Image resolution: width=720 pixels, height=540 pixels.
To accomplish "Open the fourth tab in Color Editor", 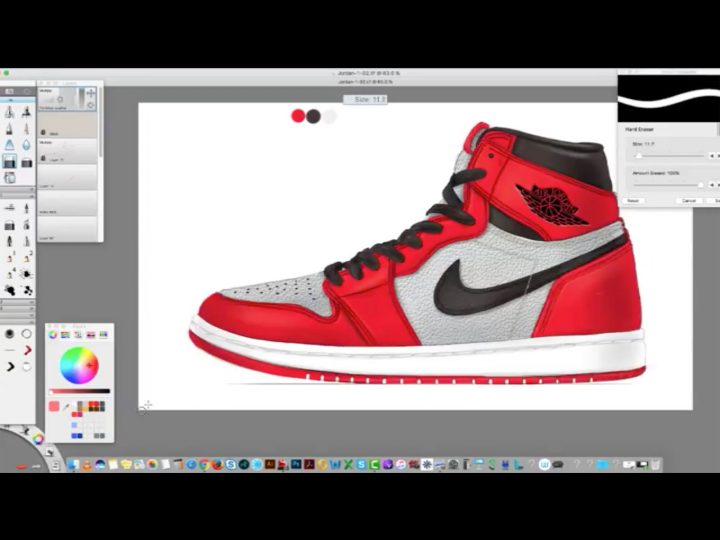I will point(90,335).
